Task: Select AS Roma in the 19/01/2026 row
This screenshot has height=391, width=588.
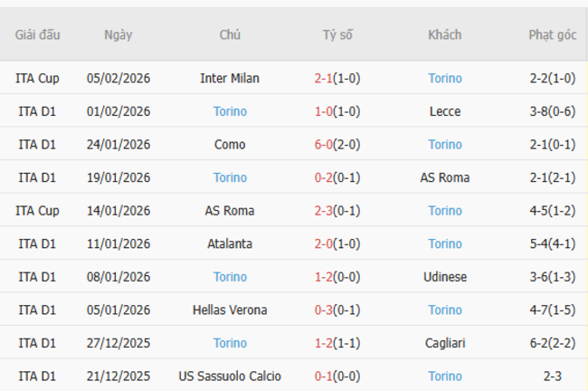Action: pyautogui.click(x=445, y=178)
